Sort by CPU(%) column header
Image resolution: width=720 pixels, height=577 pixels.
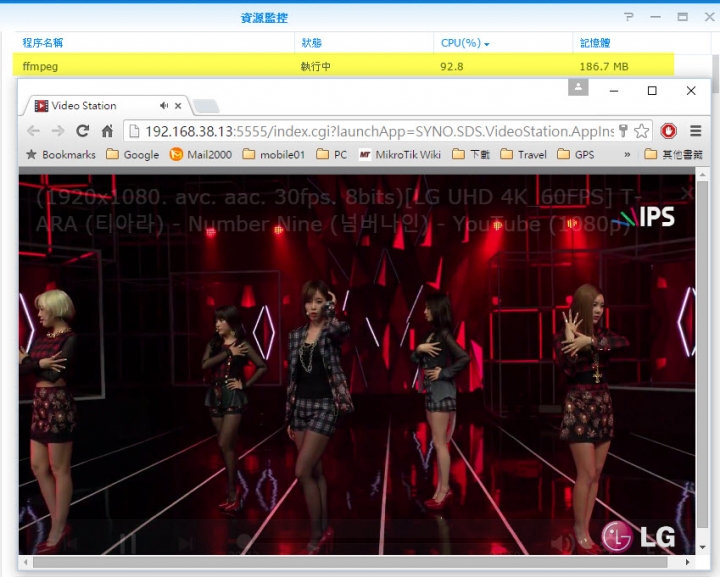[465, 43]
